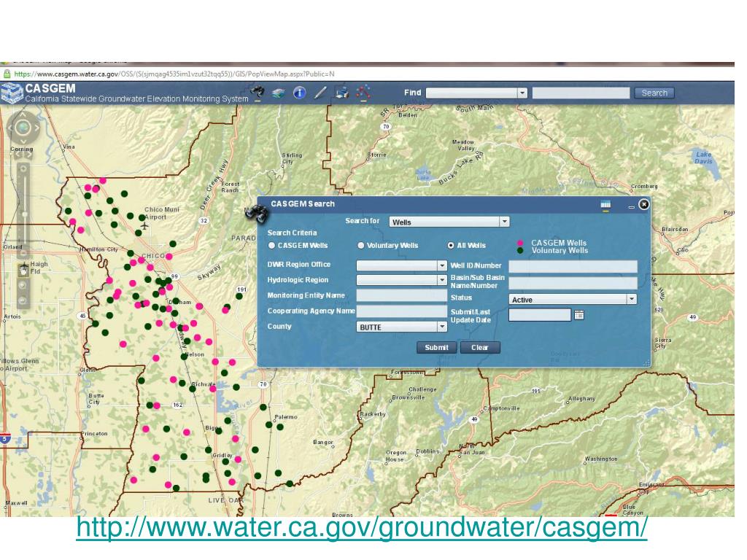Close the CASGEM Search dialog
The image size is (747, 560).
[x=643, y=204]
